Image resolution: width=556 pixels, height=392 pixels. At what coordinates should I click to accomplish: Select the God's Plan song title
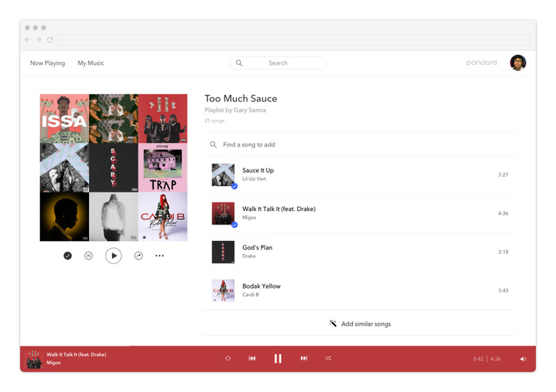pyautogui.click(x=257, y=248)
